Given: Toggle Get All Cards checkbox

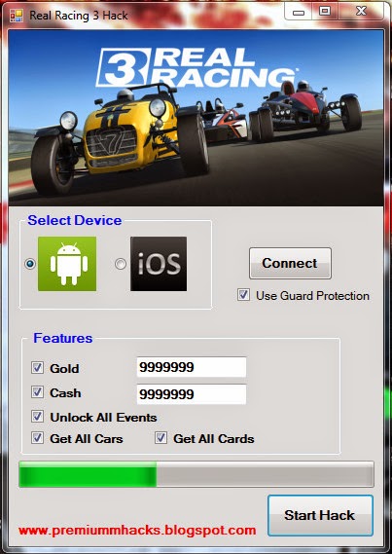Looking at the screenshot, I should click(x=160, y=438).
